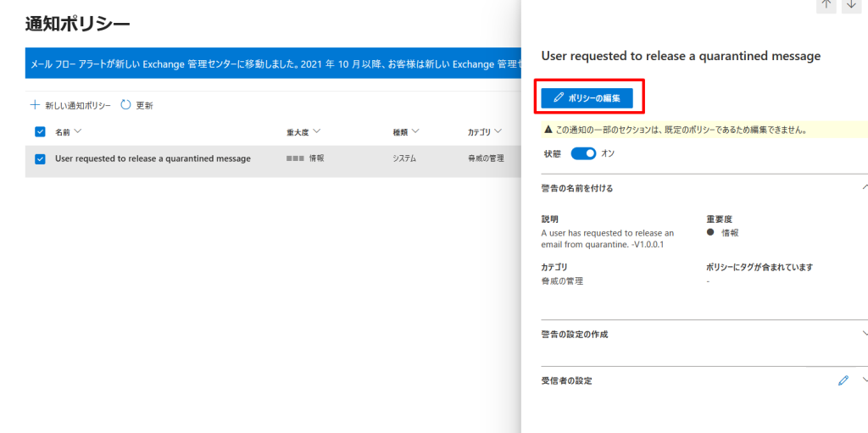
Task: Collapse the 警告の名前を付ける section
Action: tap(864, 187)
